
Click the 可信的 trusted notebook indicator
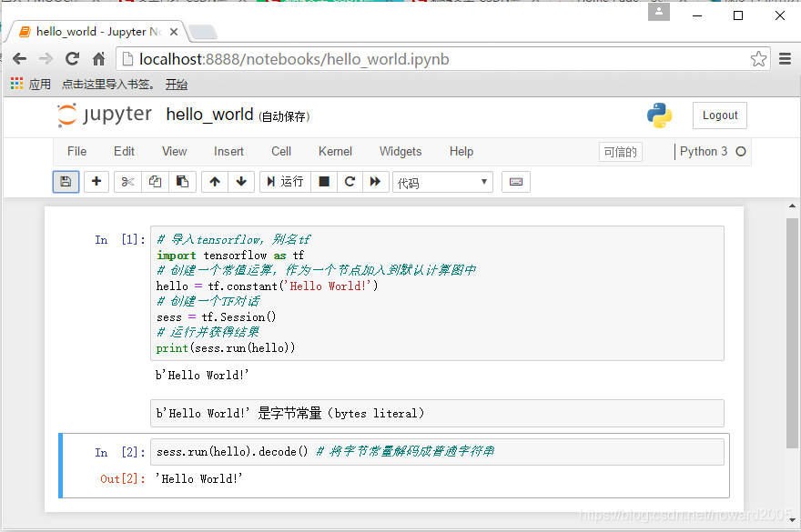[620, 152]
